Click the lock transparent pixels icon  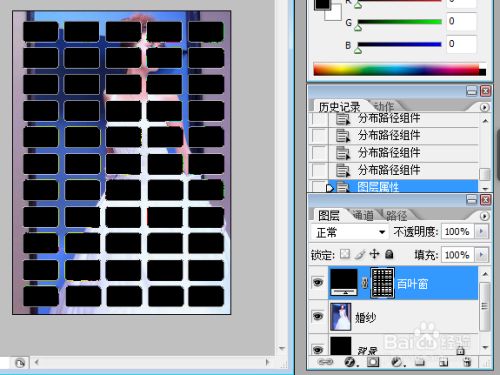(x=345, y=254)
